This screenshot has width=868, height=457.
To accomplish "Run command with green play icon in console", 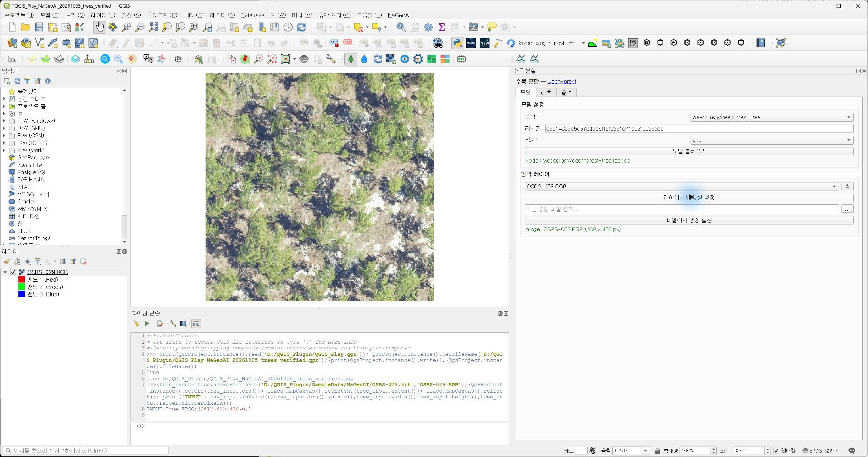I will 147,324.
